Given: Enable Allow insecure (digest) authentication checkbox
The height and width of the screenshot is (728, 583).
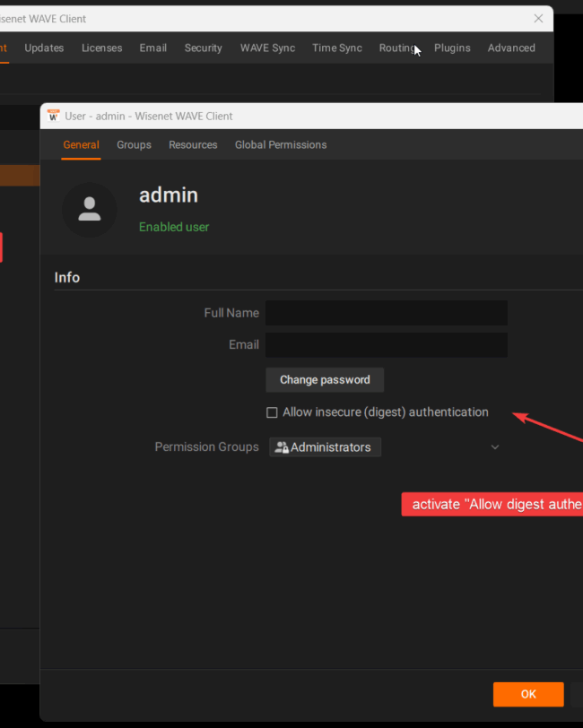Looking at the screenshot, I should pos(272,412).
